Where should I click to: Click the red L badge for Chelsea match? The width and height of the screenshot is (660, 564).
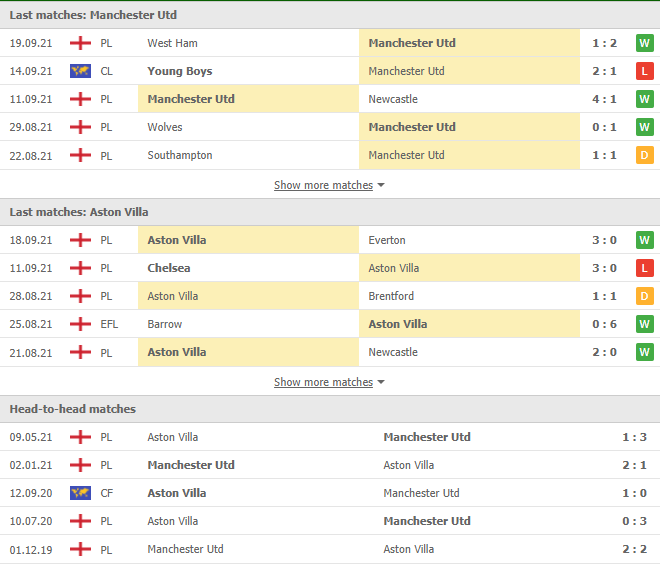(644, 268)
